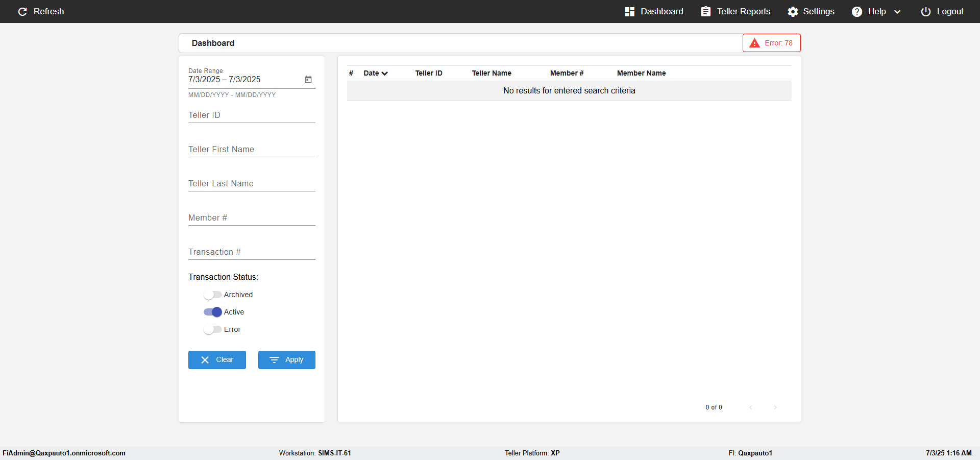Screen dimensions: 980x460
Task: Go to previous page arrow in pagination
Action: [751, 407]
